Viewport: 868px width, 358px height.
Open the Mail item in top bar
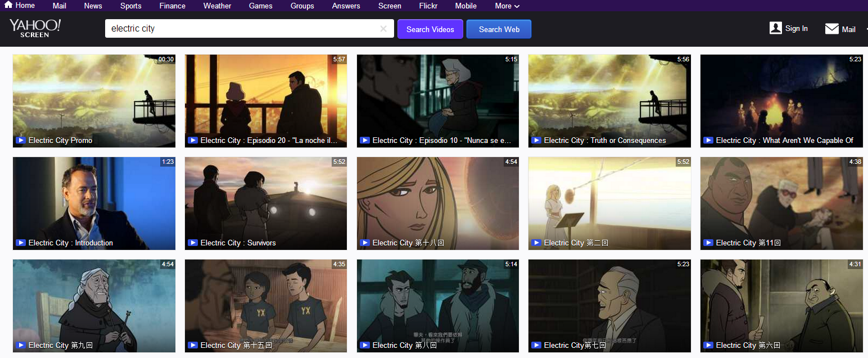tap(60, 6)
